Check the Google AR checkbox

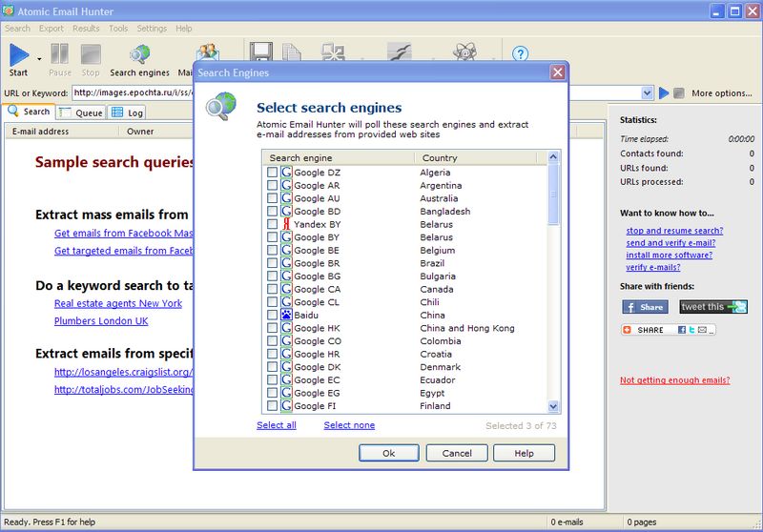pos(272,185)
